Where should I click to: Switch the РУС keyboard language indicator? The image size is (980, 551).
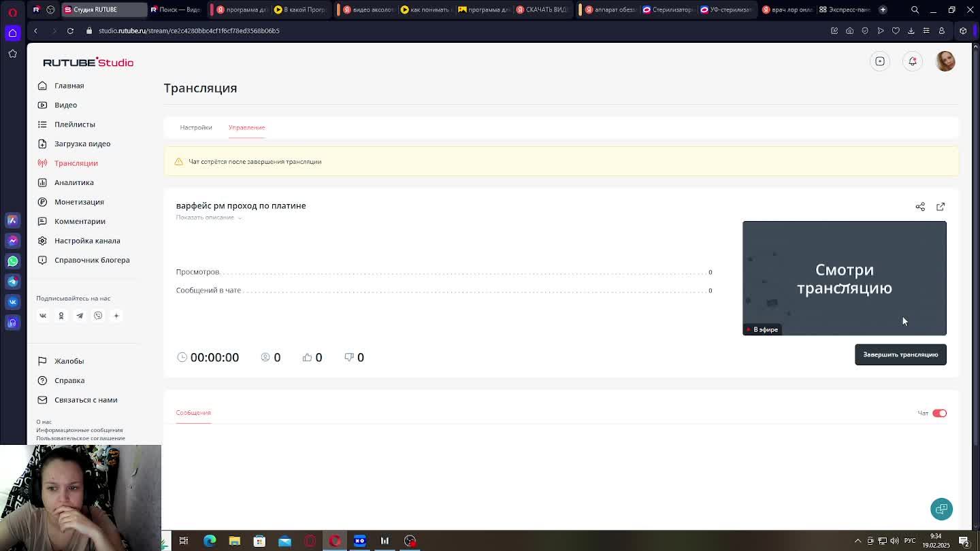tap(910, 541)
